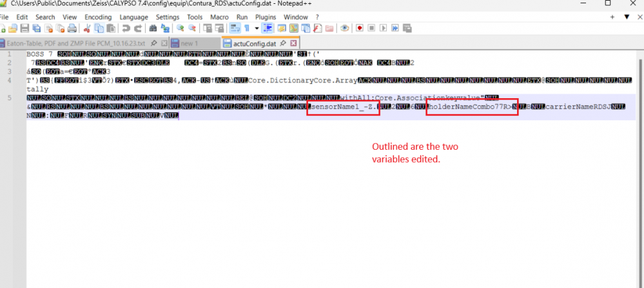
Task: Click the text carrierNameRDSJ in the editor
Action: (x=578, y=107)
